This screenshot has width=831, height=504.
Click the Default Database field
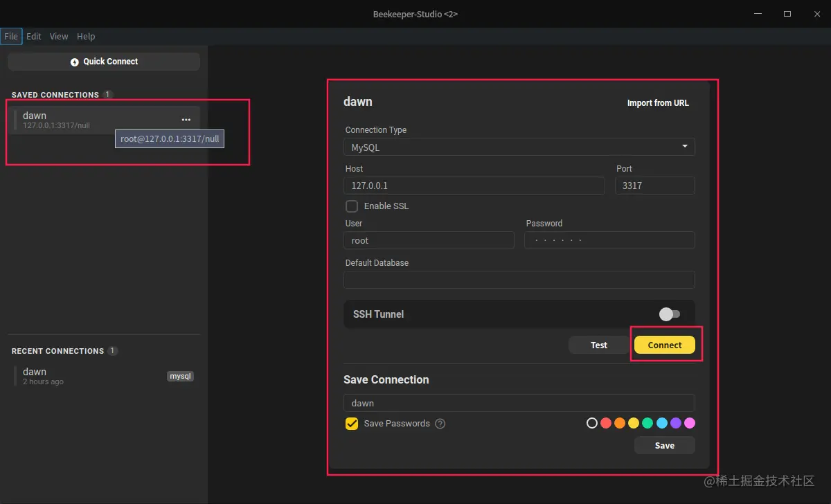tap(519, 280)
